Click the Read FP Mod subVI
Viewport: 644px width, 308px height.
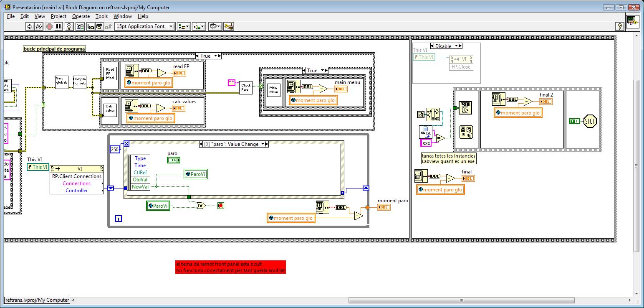pos(110,74)
